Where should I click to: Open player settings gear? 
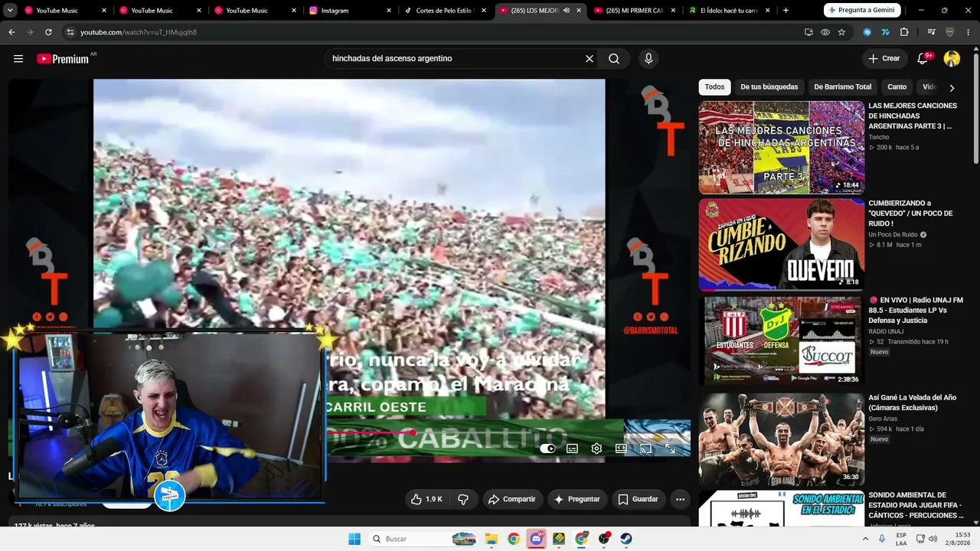click(596, 448)
